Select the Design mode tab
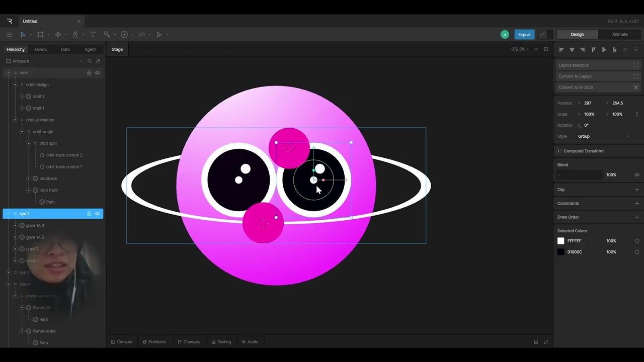Viewport: 644px width, 362px height. [577, 35]
